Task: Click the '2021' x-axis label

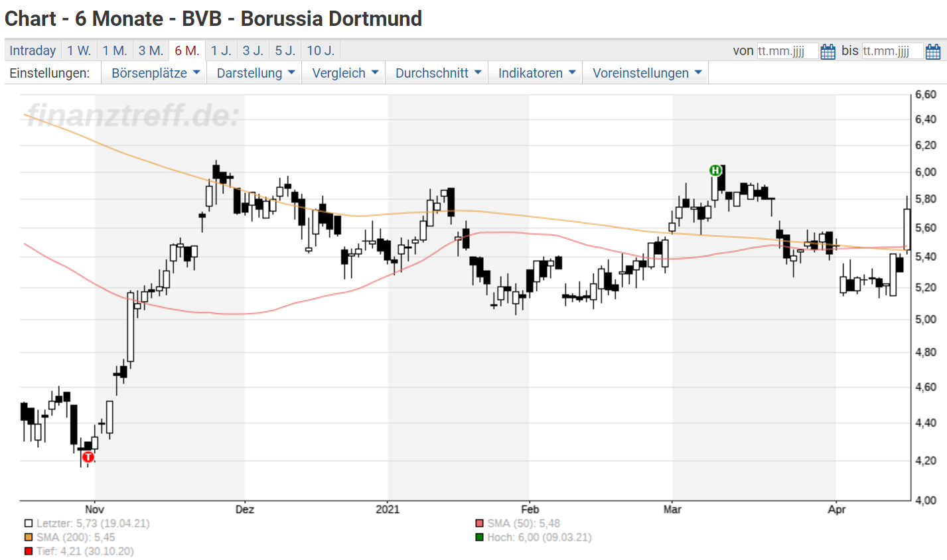Action: tap(388, 510)
